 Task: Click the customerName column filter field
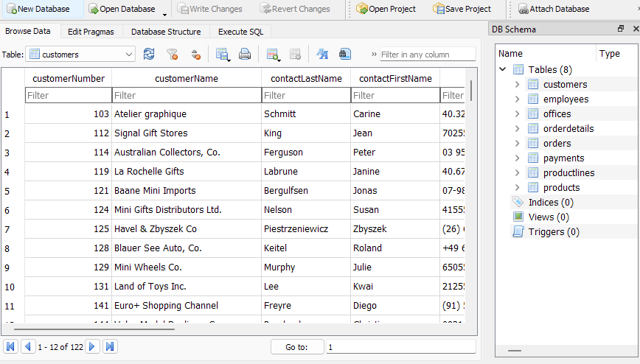(186, 95)
